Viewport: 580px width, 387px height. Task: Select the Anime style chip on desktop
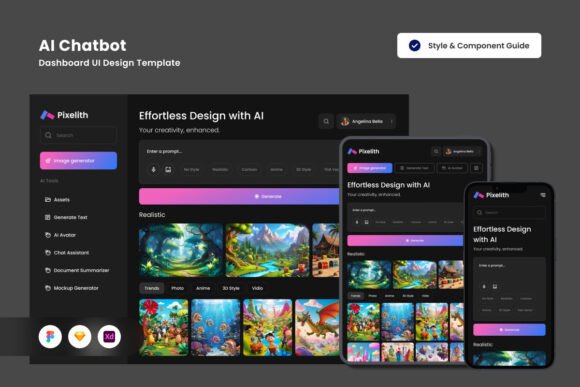(x=276, y=169)
